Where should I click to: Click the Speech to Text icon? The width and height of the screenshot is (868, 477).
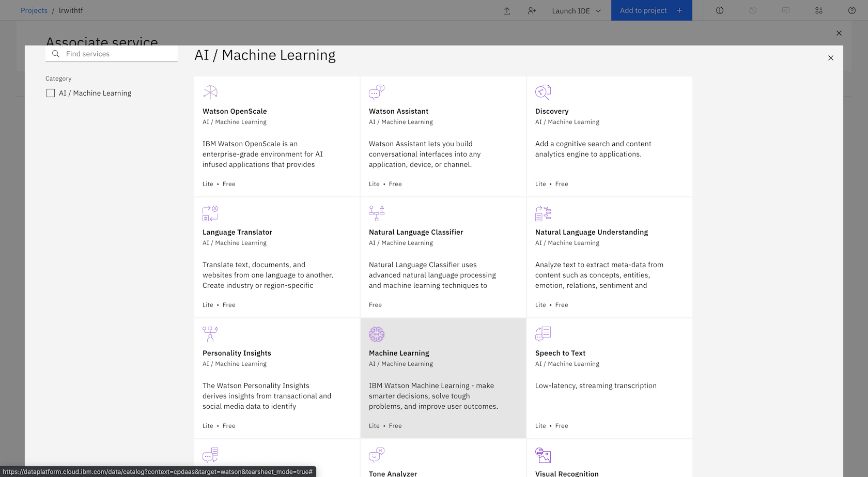543,334
